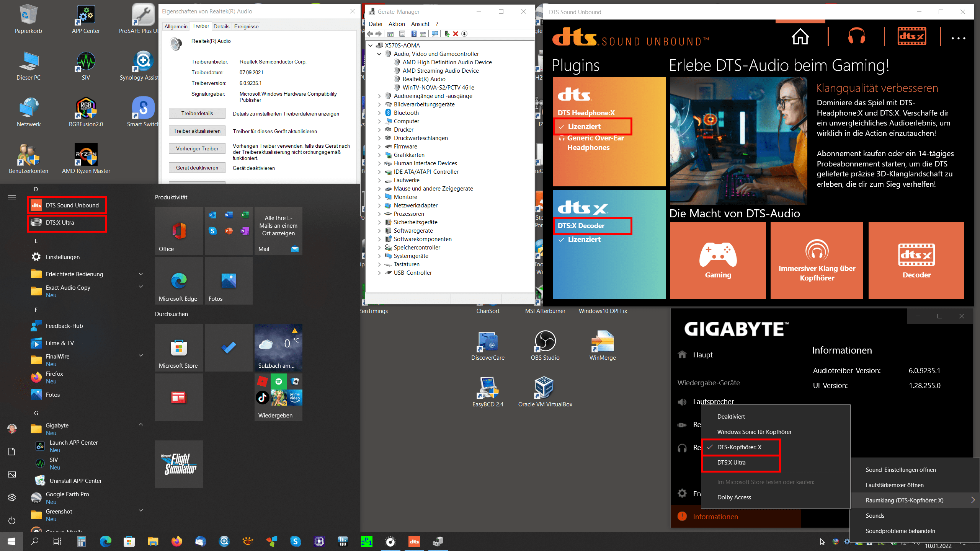Expand Audioeingänge und -ausgänge node
The height and width of the screenshot is (551, 980).
pos(379,96)
